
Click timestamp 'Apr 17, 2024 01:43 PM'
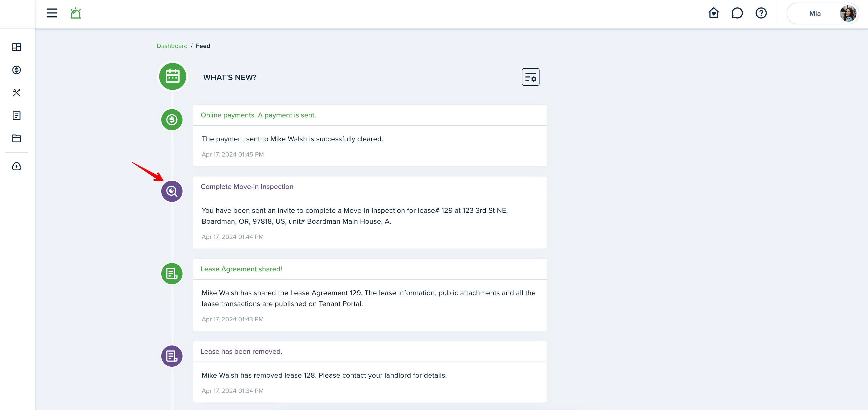click(233, 319)
